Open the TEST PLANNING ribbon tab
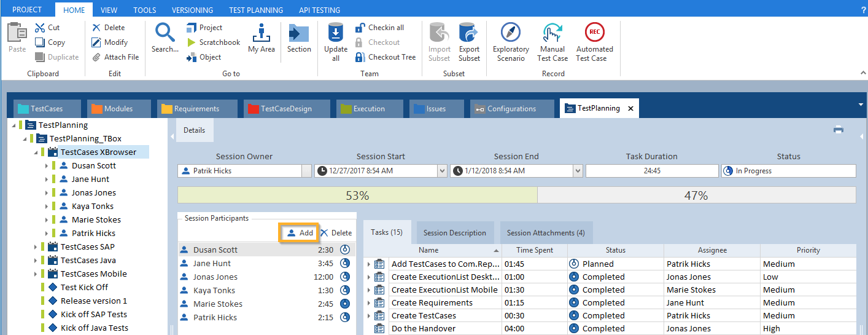 coord(256,10)
